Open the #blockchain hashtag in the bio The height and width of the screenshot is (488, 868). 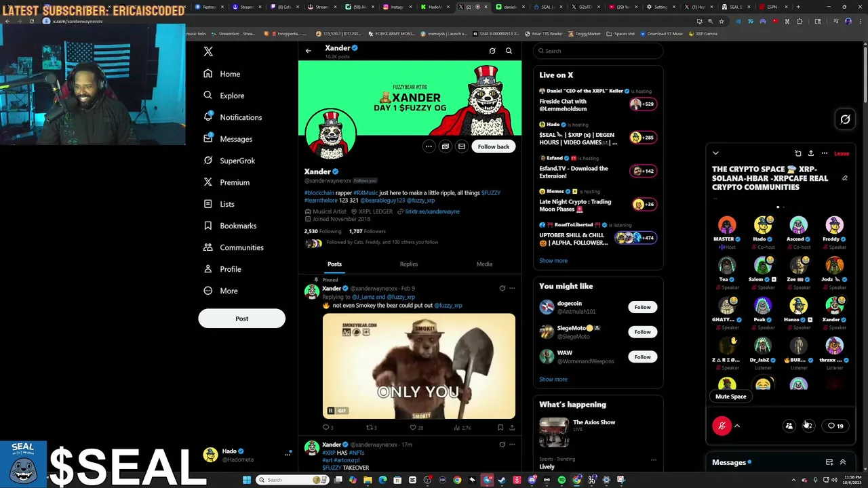(x=319, y=192)
